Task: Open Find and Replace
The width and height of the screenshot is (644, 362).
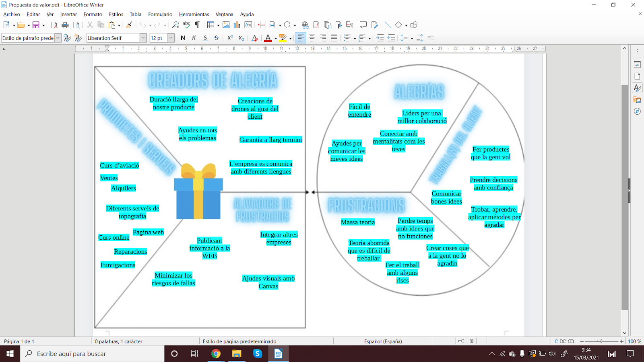Action: [x=175, y=25]
